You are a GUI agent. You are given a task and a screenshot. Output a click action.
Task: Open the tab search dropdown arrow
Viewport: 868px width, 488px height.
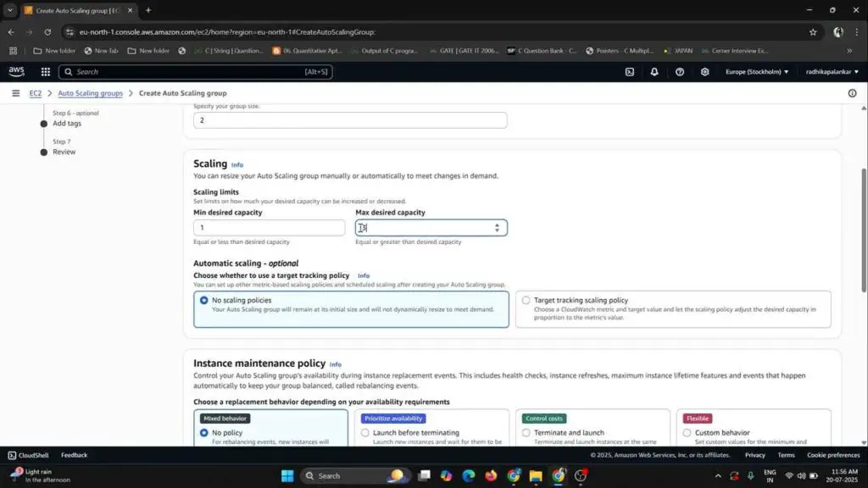click(x=10, y=10)
